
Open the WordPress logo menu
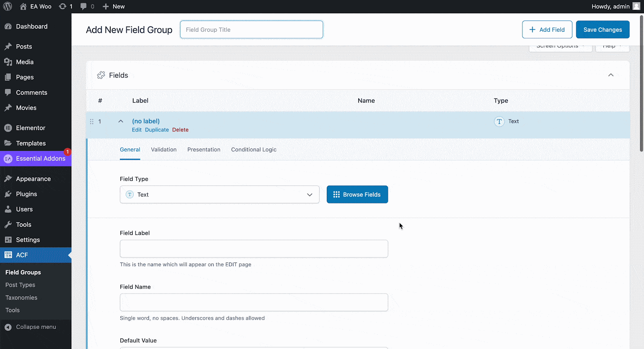point(8,6)
